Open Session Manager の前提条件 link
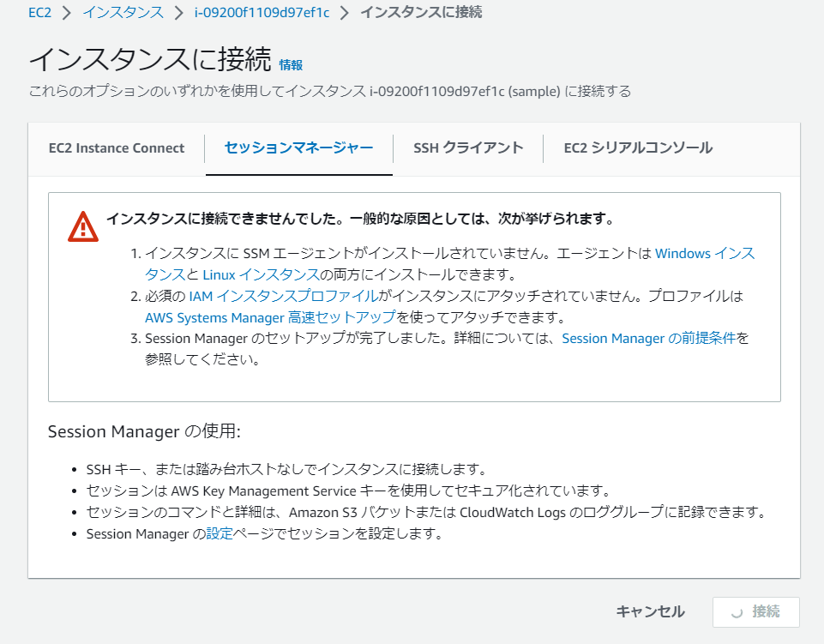Screen dimensions: 824x644 pos(648,339)
